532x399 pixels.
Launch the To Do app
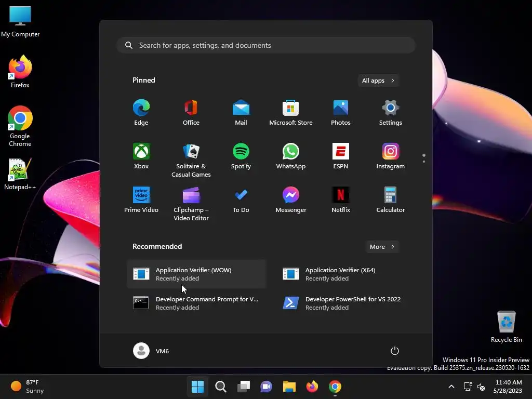241,200
